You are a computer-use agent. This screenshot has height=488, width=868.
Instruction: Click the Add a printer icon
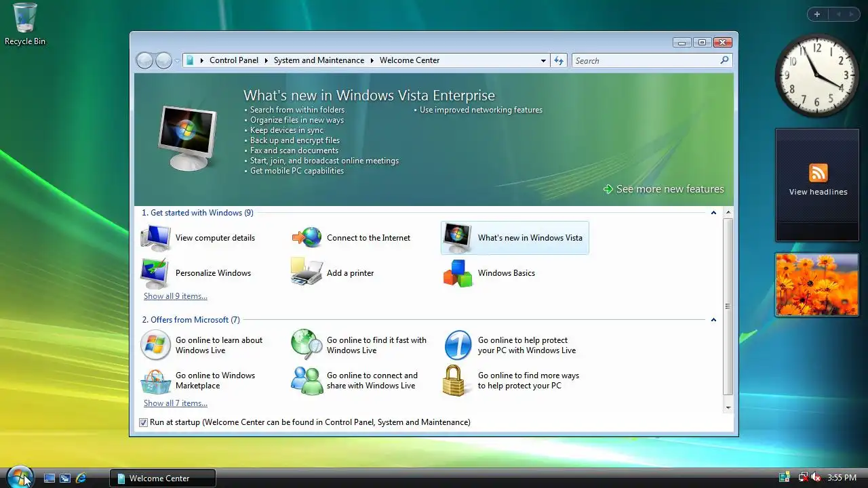click(x=307, y=272)
